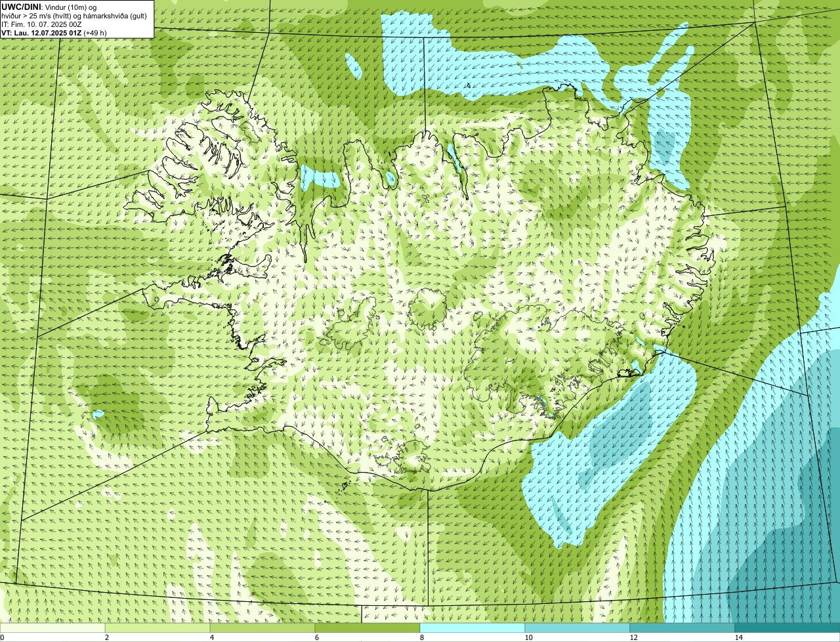Click the 6–8 m/s dark green legend swatch

(x=367, y=628)
